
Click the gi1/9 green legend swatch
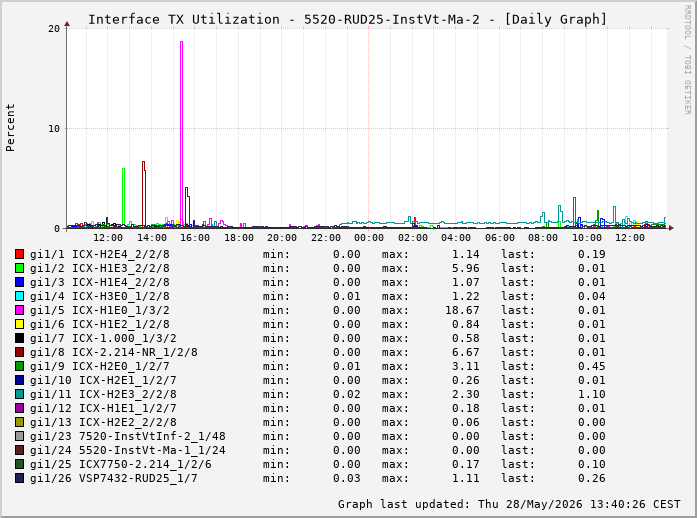[x=19, y=366]
